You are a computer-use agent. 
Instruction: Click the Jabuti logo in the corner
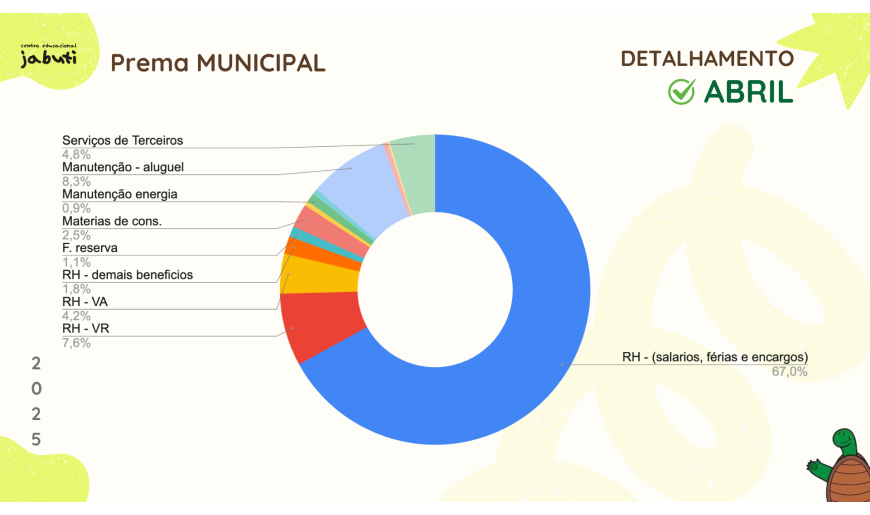pos(48,56)
